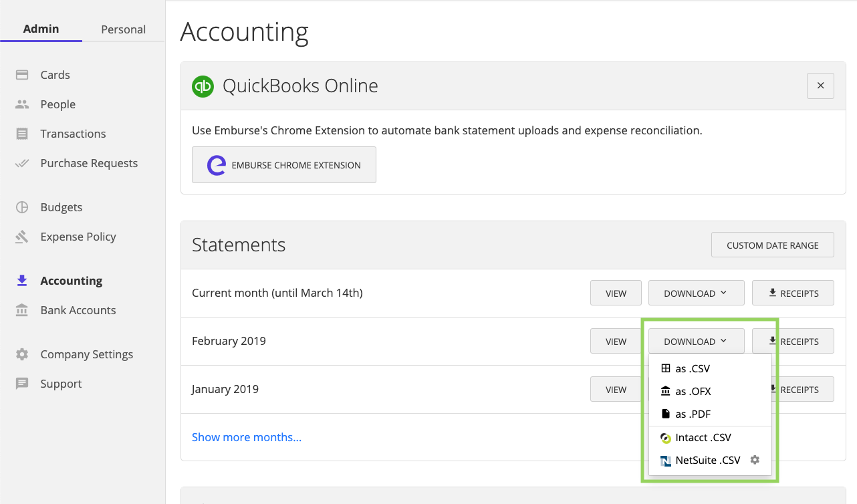View the January 2019 statement
857x504 pixels.
[x=616, y=389]
